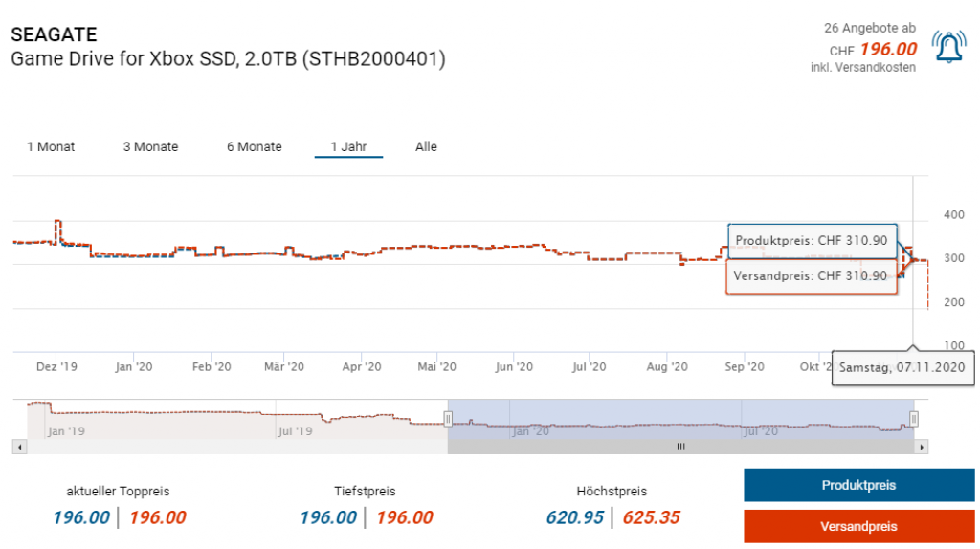Click the navigator's right range handle
Viewport: 980px width, 549px height.
tap(913, 419)
